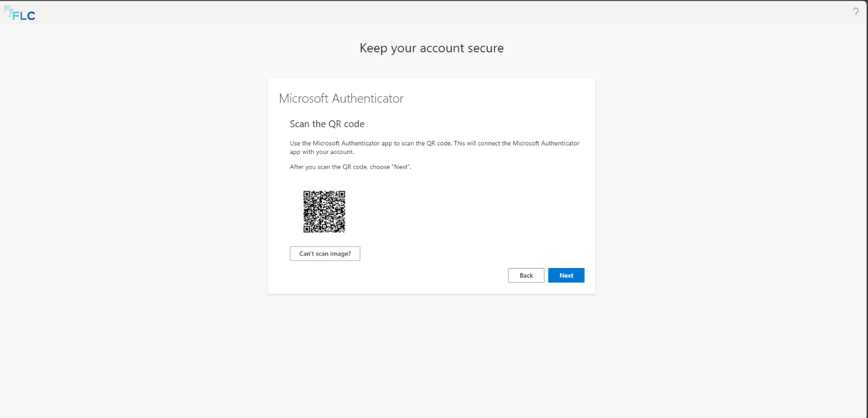Click the word "secure" in the page title

point(485,48)
